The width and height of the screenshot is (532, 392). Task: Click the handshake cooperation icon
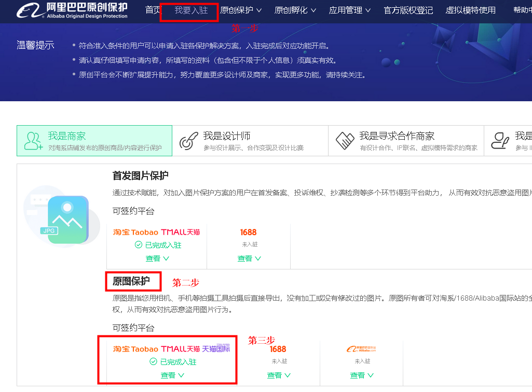point(345,141)
